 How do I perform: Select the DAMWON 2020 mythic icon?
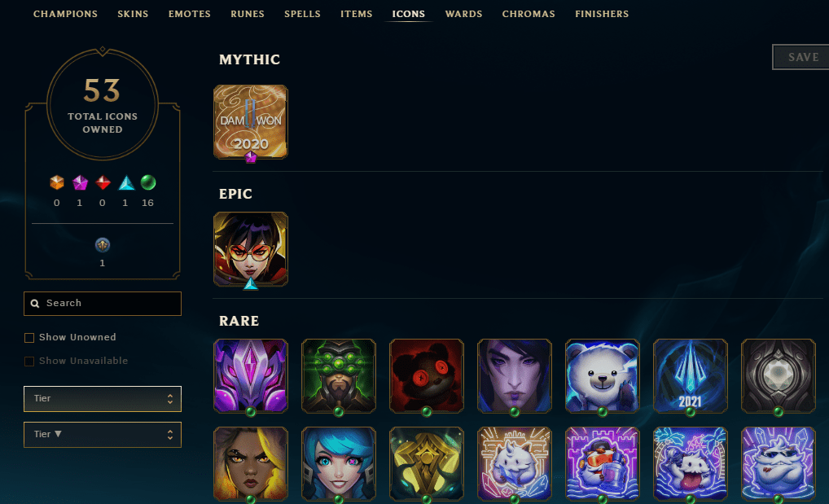(251, 121)
